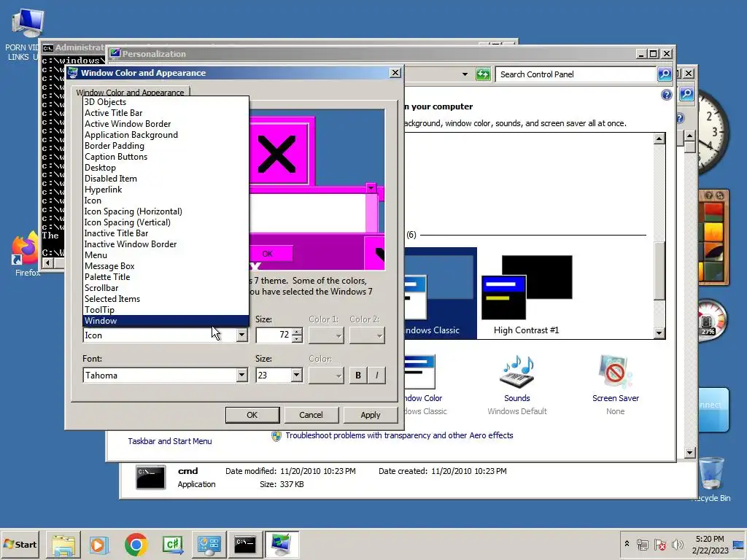Open the Control Panel taskbar icon
Screen dimensions: 747x560
click(x=209, y=544)
